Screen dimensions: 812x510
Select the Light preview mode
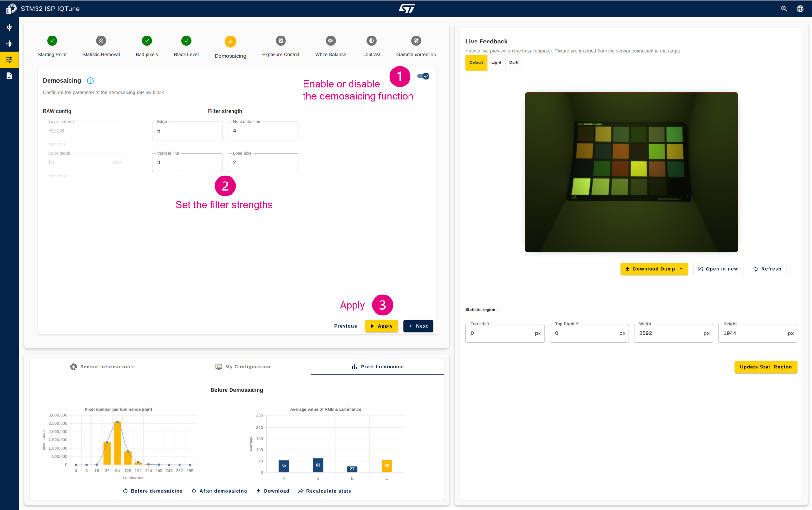click(x=496, y=63)
